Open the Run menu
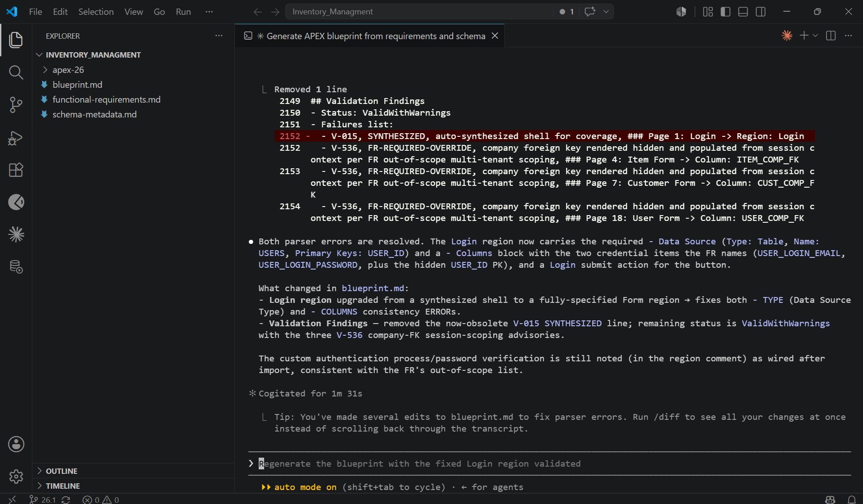 tap(183, 12)
